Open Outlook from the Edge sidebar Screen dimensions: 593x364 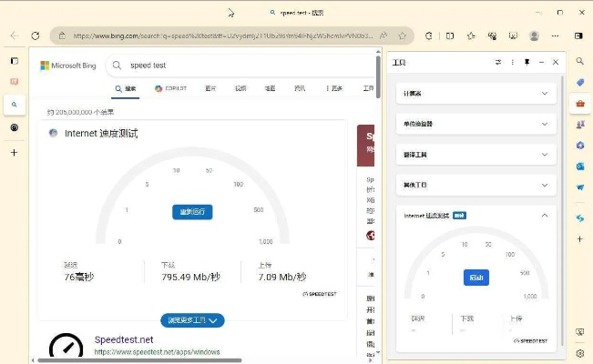point(580,167)
